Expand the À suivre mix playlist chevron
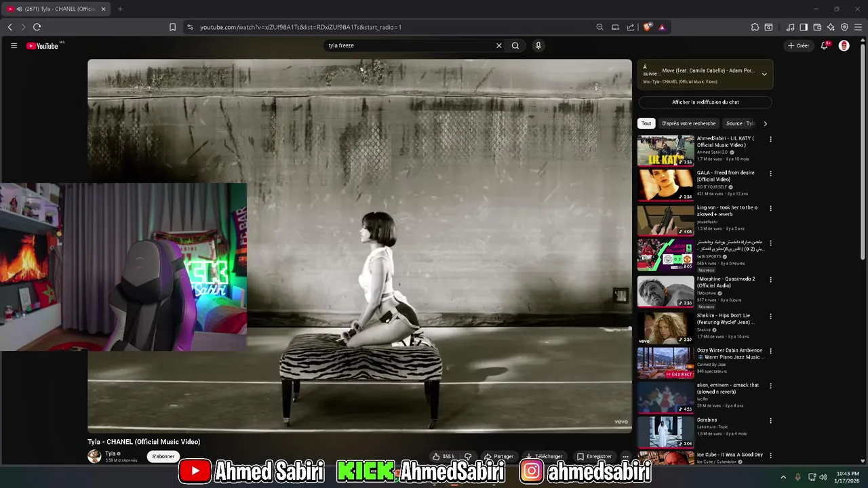The width and height of the screenshot is (868, 488). (764, 74)
